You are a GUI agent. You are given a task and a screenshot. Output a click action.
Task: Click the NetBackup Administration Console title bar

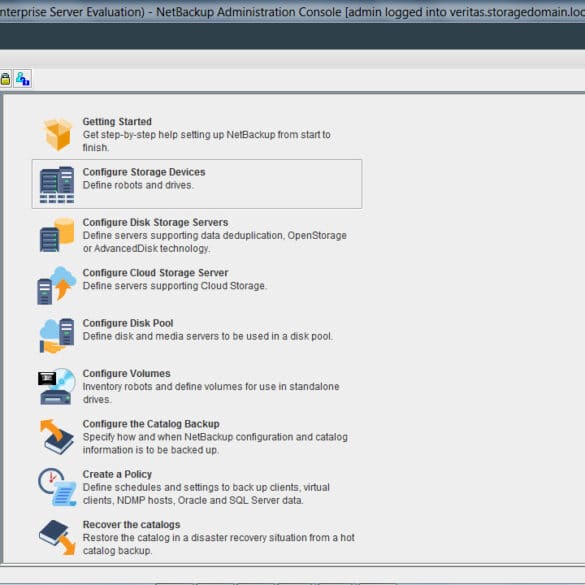292,12
